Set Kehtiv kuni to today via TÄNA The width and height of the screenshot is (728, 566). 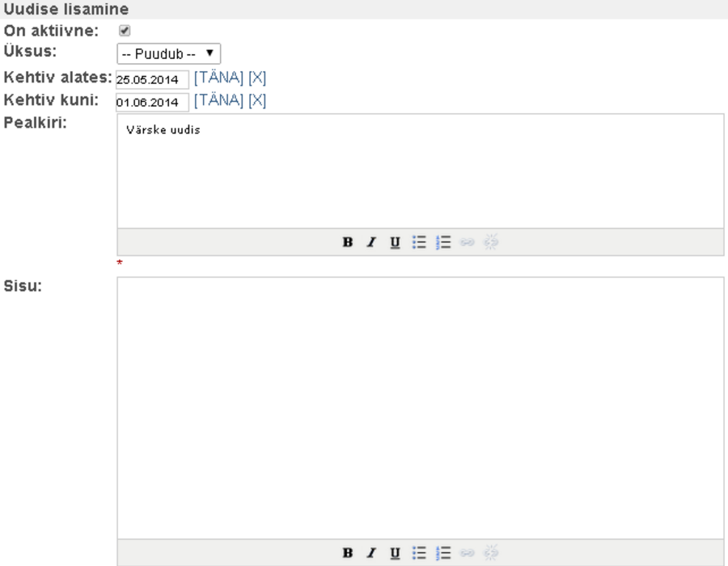(x=218, y=100)
